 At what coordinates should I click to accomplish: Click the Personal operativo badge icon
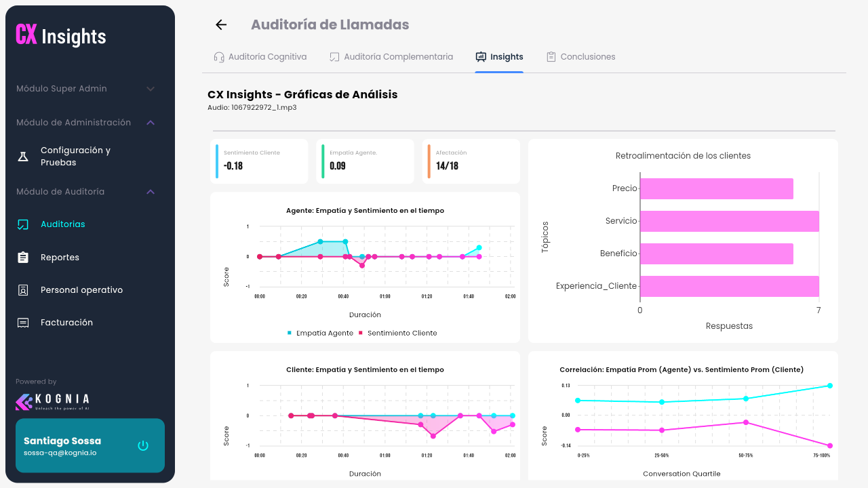23,290
